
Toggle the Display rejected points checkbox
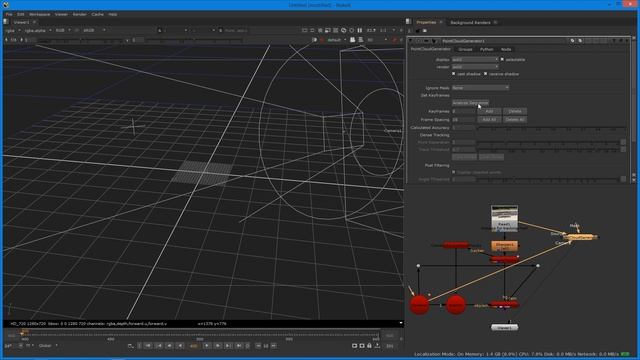(453, 172)
